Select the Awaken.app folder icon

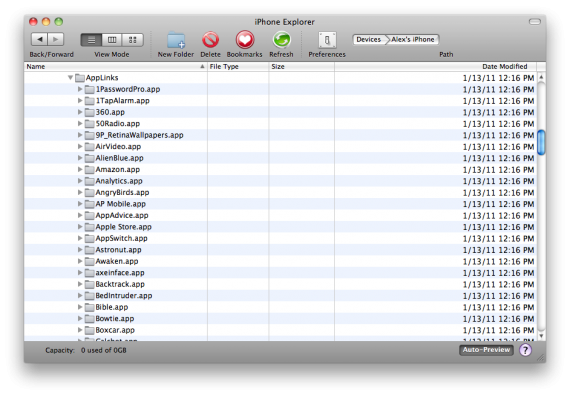[89, 261]
